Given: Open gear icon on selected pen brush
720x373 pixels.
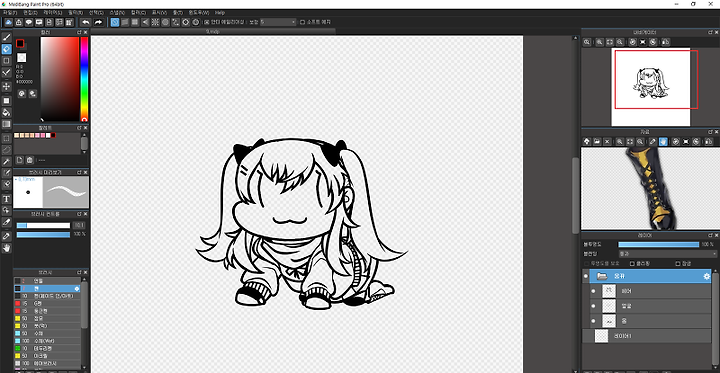Looking at the screenshot, I should tap(77, 288).
